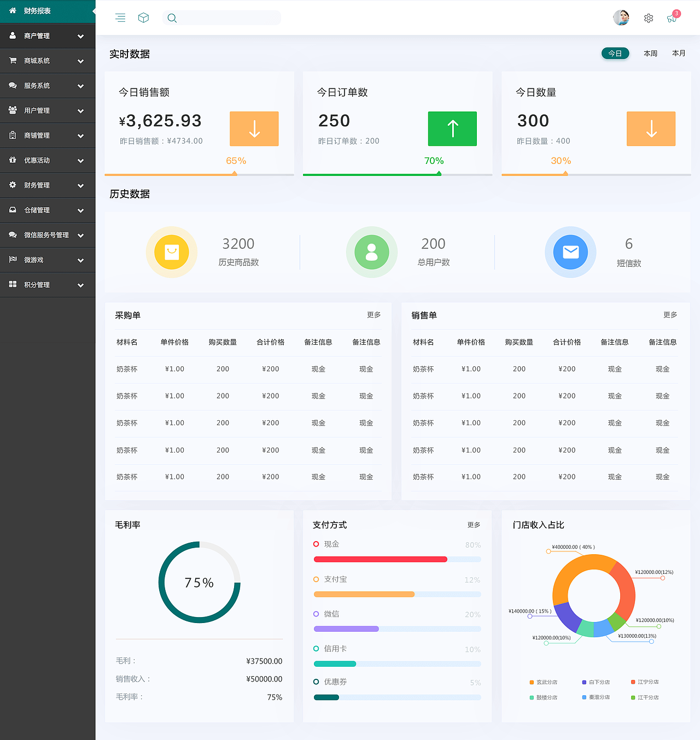The height and width of the screenshot is (740, 700).
Task: Select the 现金 radio indicator in payment list
Action: pos(316,544)
